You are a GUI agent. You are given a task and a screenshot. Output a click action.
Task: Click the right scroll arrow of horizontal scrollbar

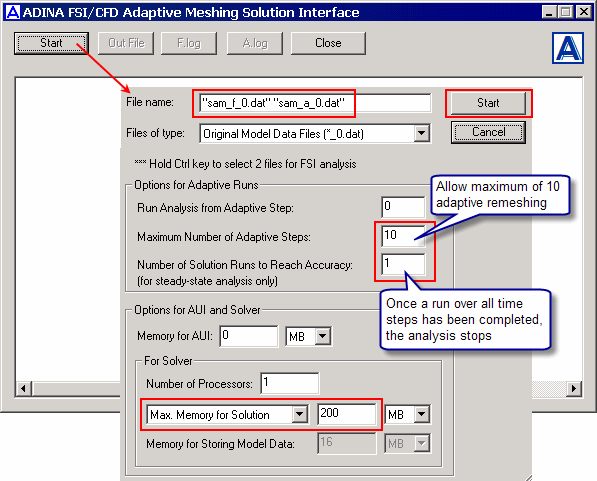point(574,389)
